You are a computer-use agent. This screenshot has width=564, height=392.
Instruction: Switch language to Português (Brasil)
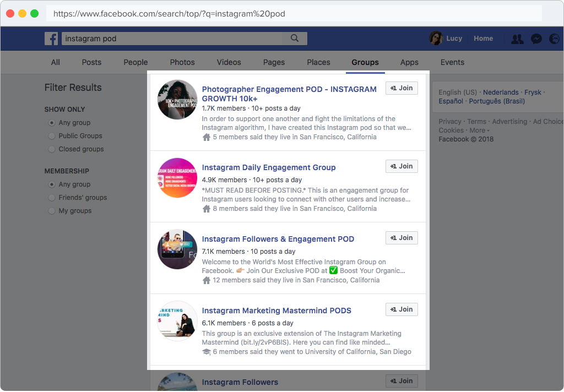click(x=497, y=101)
